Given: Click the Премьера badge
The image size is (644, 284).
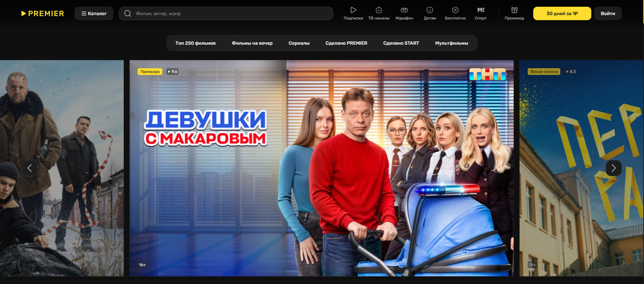Looking at the screenshot, I should click(x=150, y=72).
